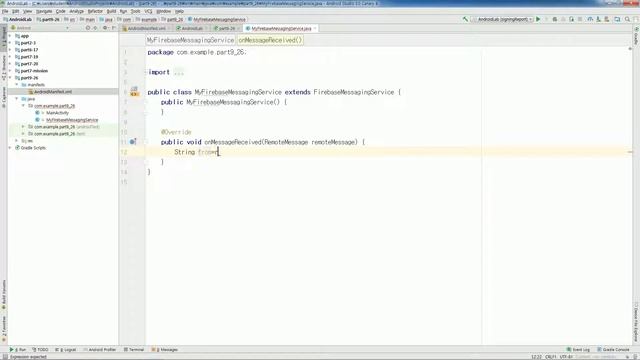
Task: Click the Search Everywhere magnifier icon
Action: (x=627, y=19)
